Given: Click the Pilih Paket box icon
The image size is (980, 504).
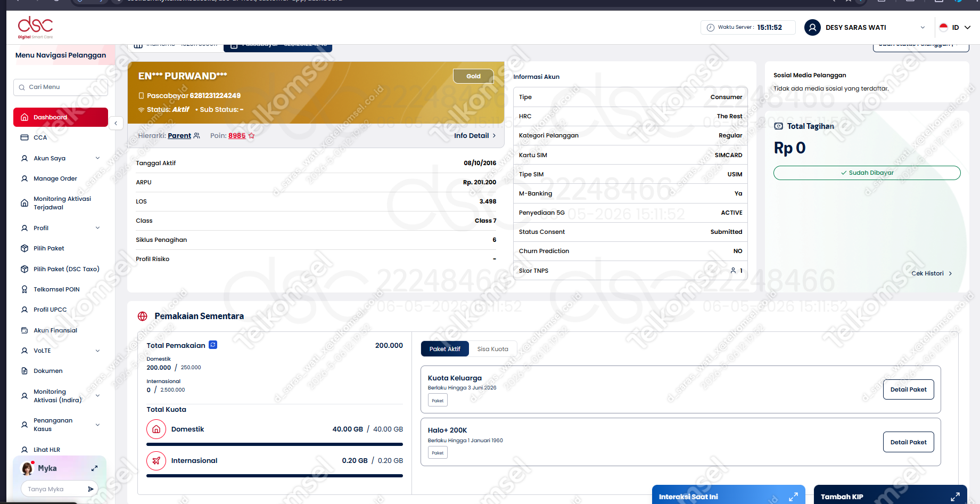Looking at the screenshot, I should tap(24, 248).
